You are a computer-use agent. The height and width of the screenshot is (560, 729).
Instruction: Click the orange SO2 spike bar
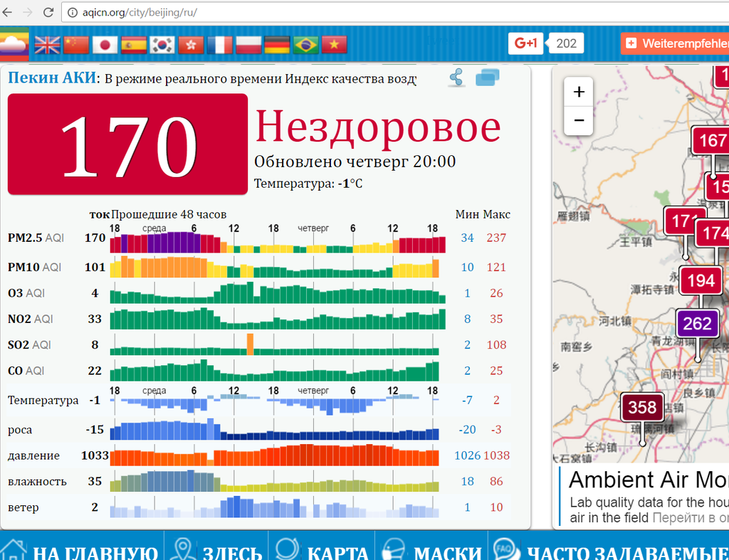point(250,344)
